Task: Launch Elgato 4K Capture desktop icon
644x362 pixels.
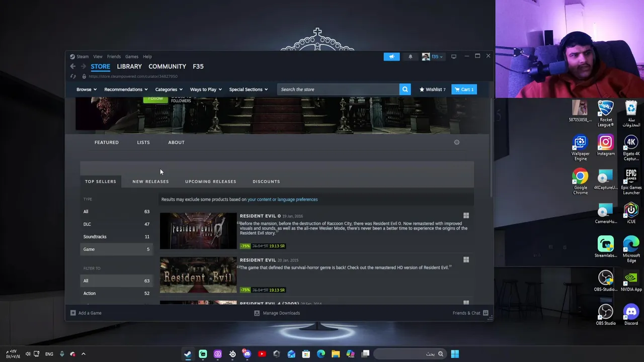Action: (x=631, y=148)
